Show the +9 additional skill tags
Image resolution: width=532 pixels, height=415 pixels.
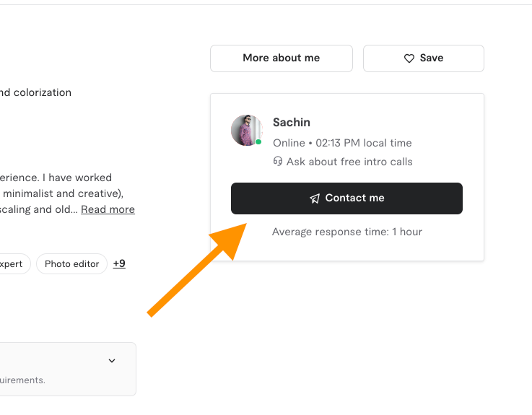pos(119,264)
